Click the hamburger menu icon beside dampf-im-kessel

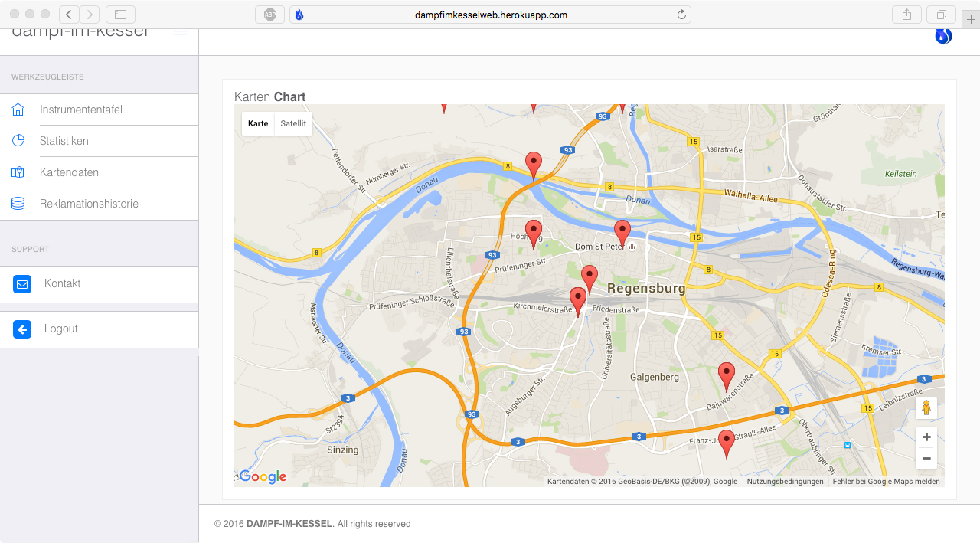point(180,32)
